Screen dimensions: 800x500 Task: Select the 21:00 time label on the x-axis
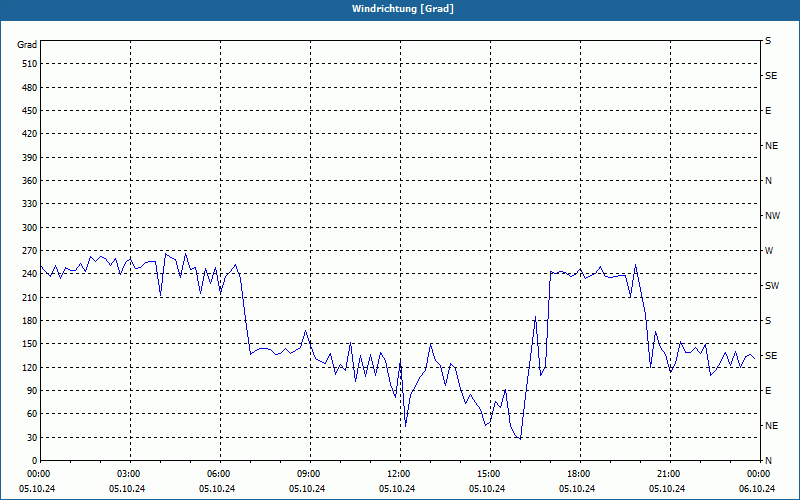pyautogui.click(x=669, y=473)
